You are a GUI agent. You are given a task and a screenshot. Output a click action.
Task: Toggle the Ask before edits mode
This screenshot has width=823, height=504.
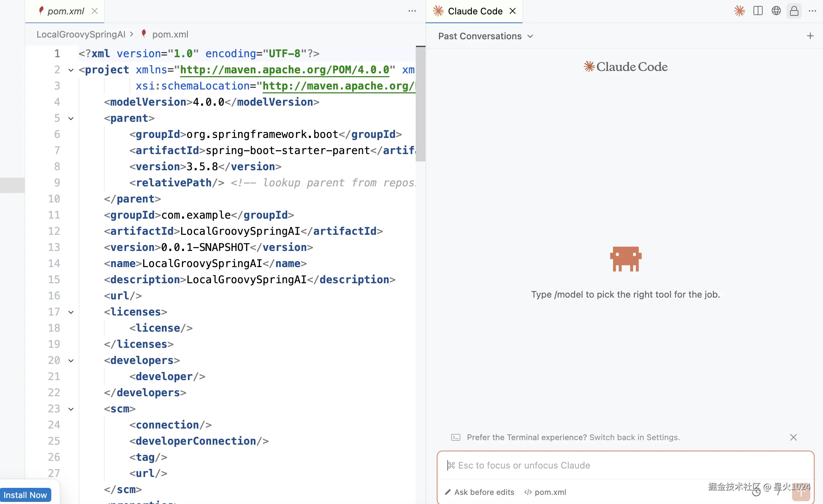(x=480, y=492)
